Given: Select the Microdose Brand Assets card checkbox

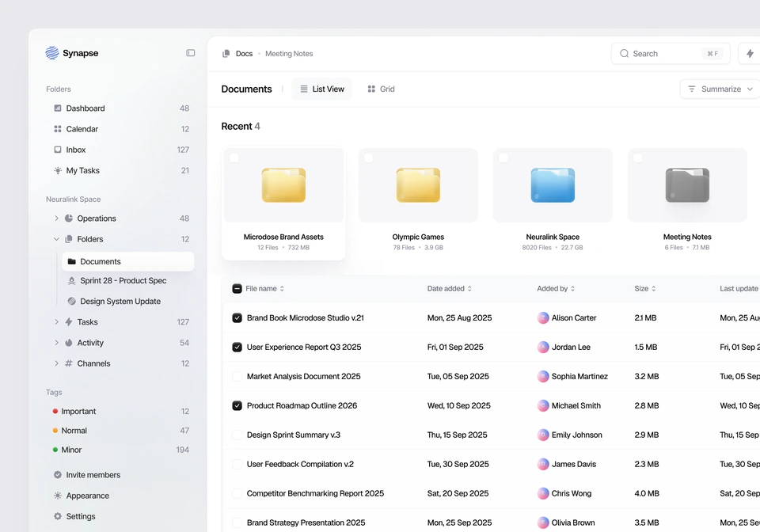Looking at the screenshot, I should coord(234,158).
